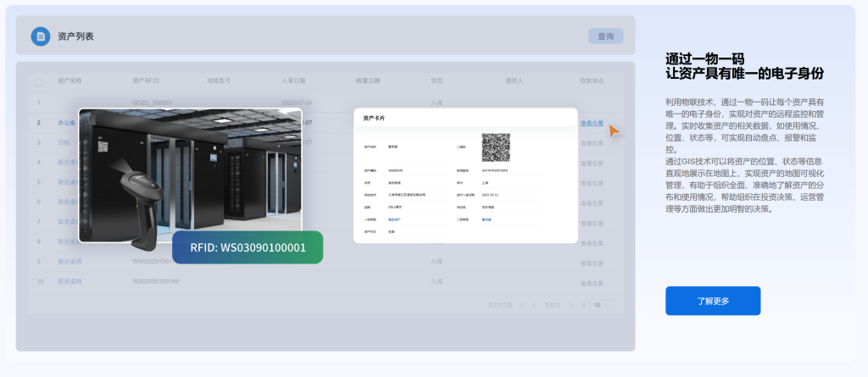The image size is (868, 377).
Task: Open the page size dropdown showing 10
Action: tap(600, 305)
